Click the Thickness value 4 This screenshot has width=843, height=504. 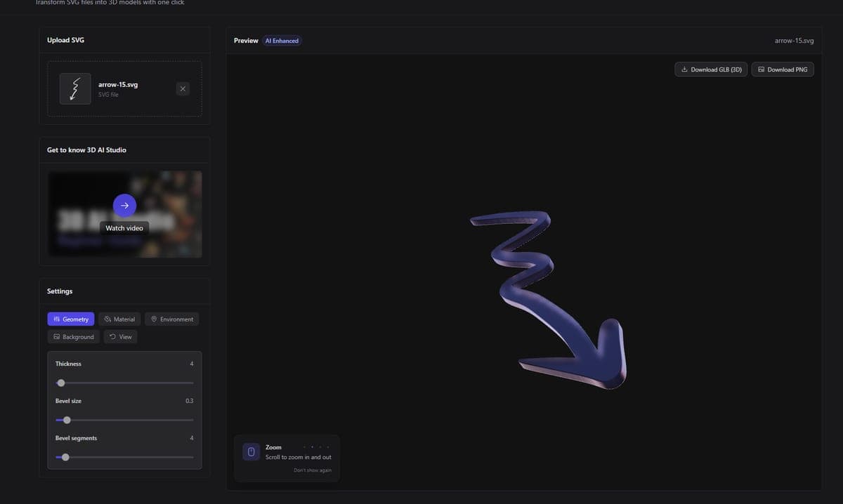coord(192,364)
